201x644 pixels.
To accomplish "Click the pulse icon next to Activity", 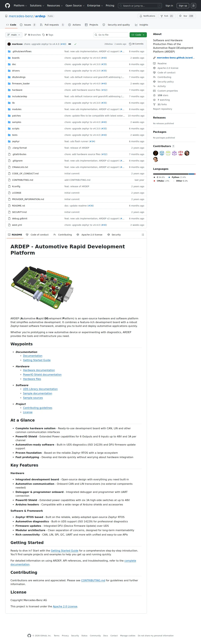I will click(154, 86).
